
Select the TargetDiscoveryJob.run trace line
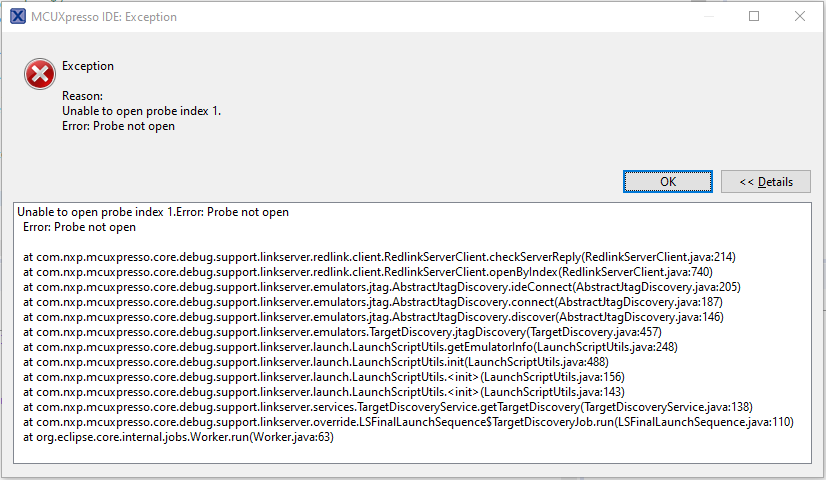pyautogui.click(x=408, y=422)
